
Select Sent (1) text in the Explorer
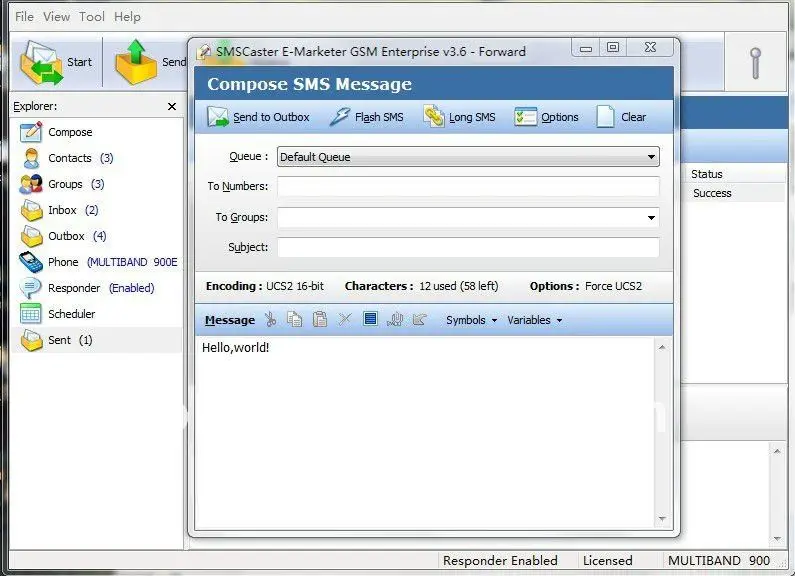pyautogui.click(x=70, y=340)
